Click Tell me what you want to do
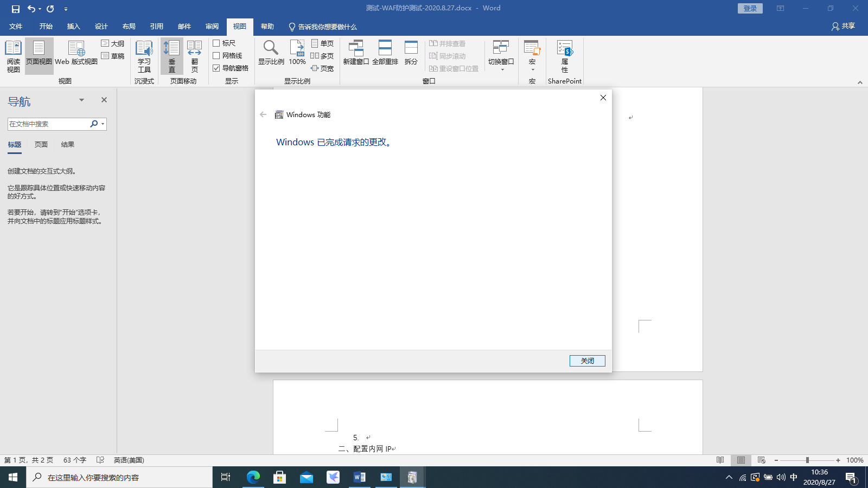 coord(323,27)
